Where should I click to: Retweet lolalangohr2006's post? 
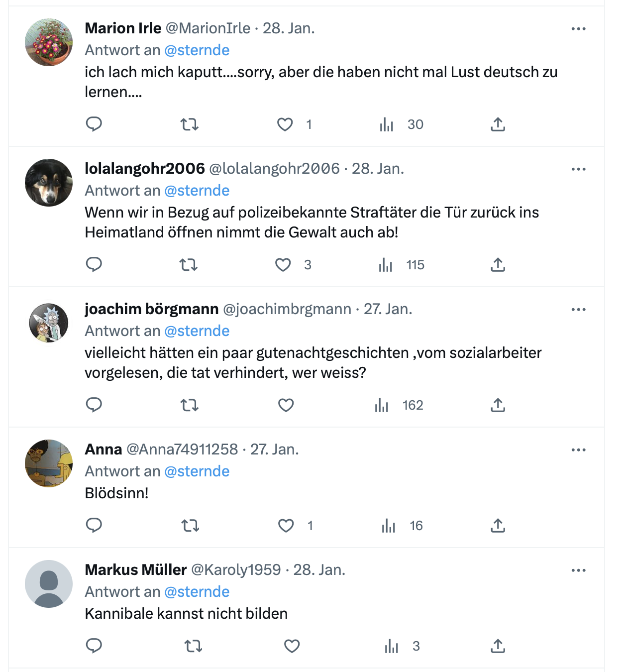pos(189,264)
